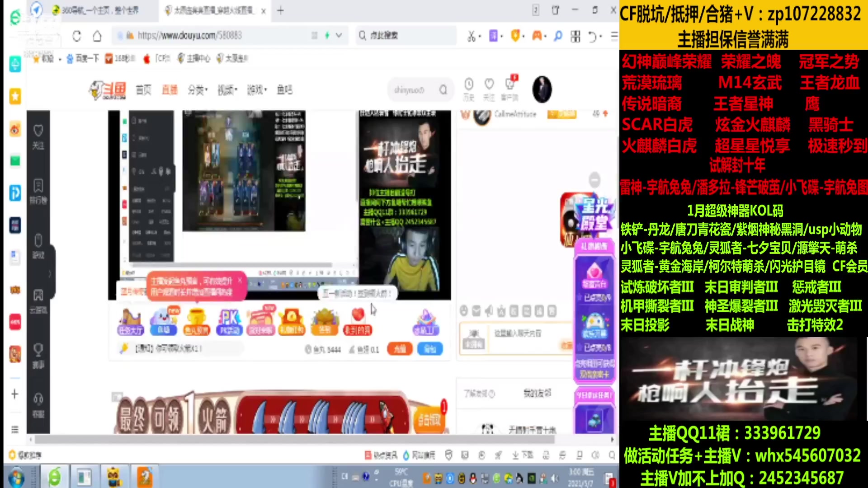Reload the page with the refresh icon

pyautogui.click(x=77, y=36)
